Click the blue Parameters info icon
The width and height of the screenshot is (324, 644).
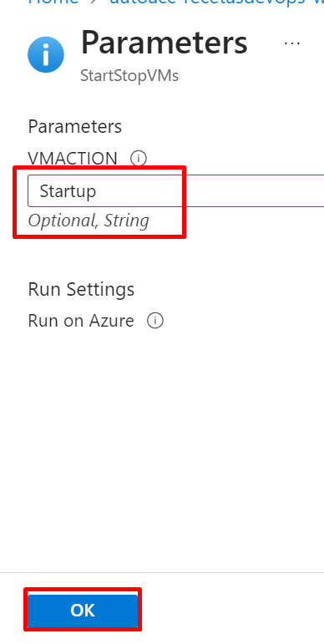[46, 54]
